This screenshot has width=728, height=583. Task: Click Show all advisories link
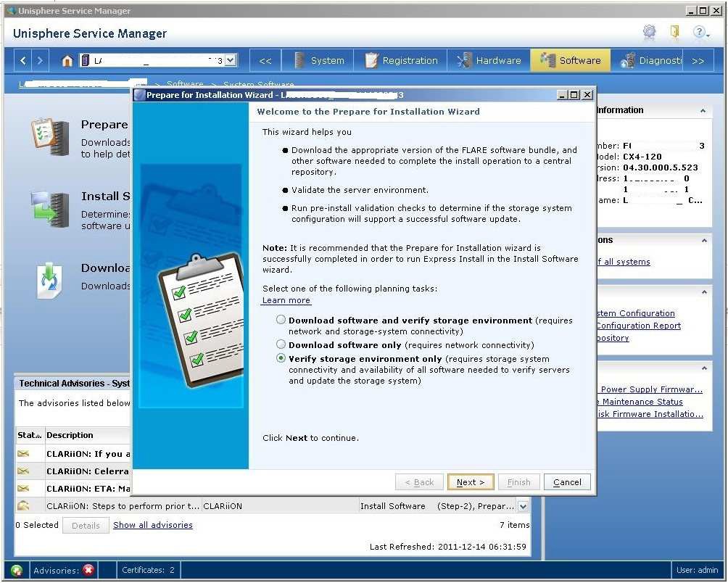pos(152,525)
